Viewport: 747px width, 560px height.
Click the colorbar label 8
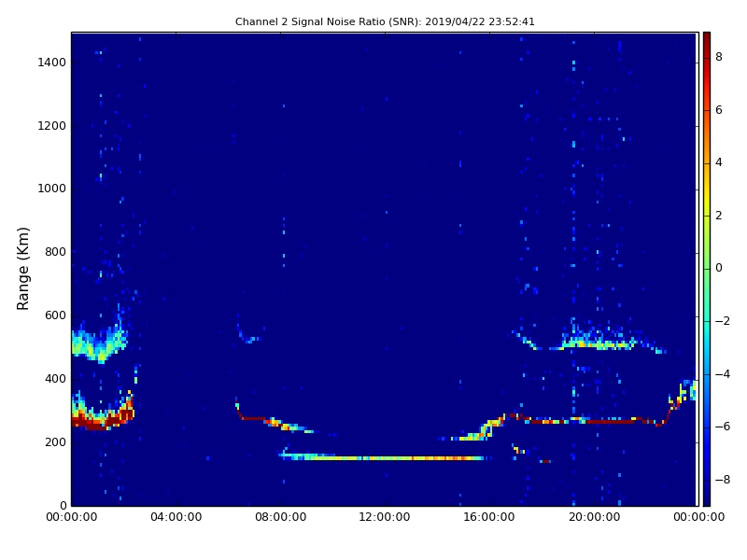[x=719, y=57]
